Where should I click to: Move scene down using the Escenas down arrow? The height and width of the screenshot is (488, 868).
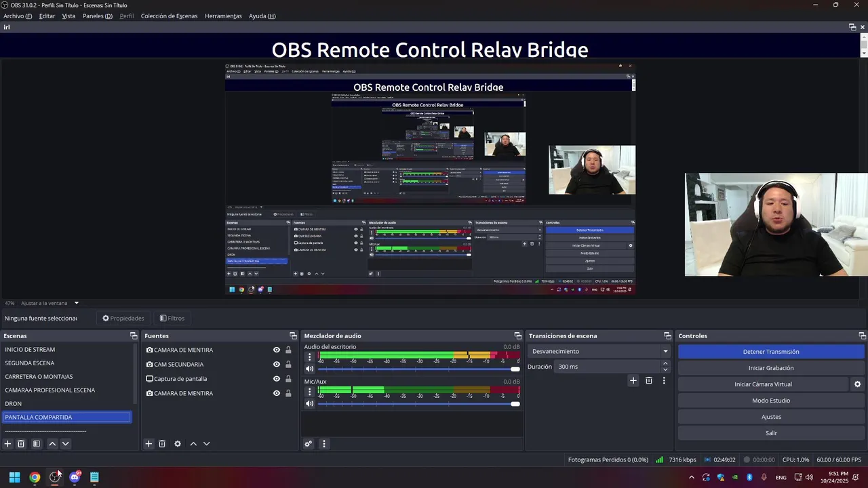click(65, 444)
